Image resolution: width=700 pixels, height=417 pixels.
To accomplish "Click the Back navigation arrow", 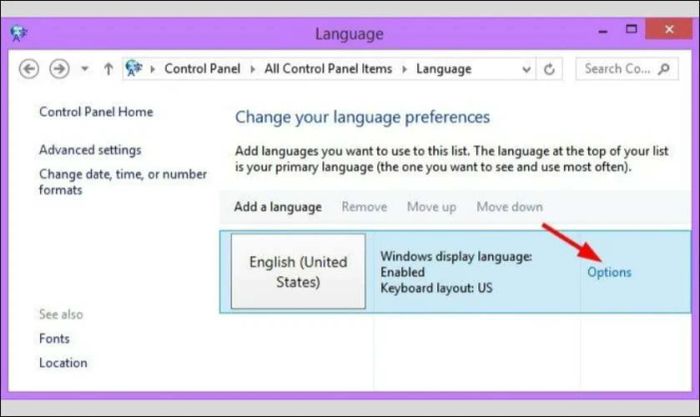I will 29,69.
